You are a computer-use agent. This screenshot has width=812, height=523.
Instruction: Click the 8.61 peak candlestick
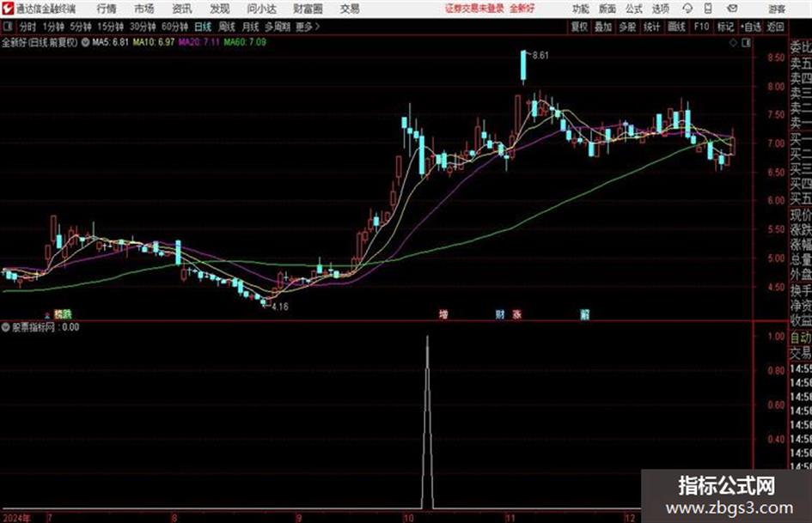523,66
